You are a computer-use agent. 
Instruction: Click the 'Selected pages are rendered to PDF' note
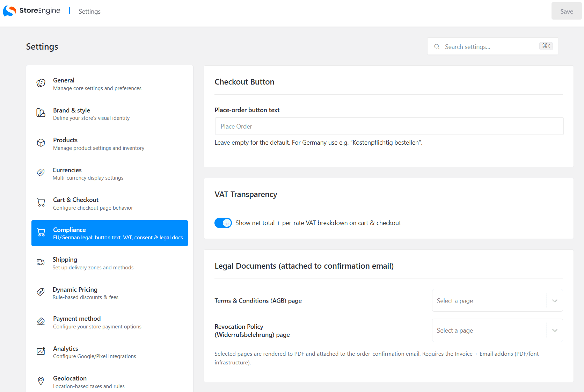(377, 358)
